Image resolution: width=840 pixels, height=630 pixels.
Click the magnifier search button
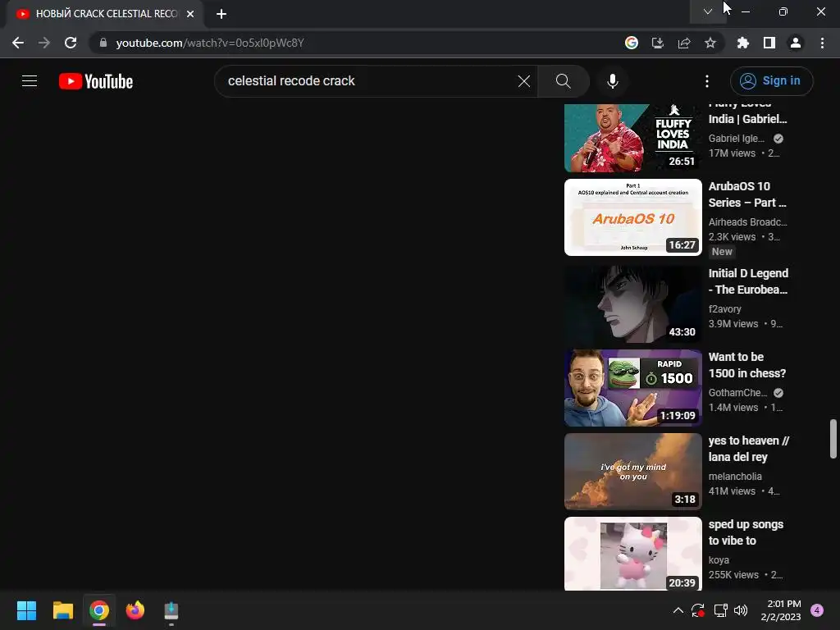pos(563,81)
